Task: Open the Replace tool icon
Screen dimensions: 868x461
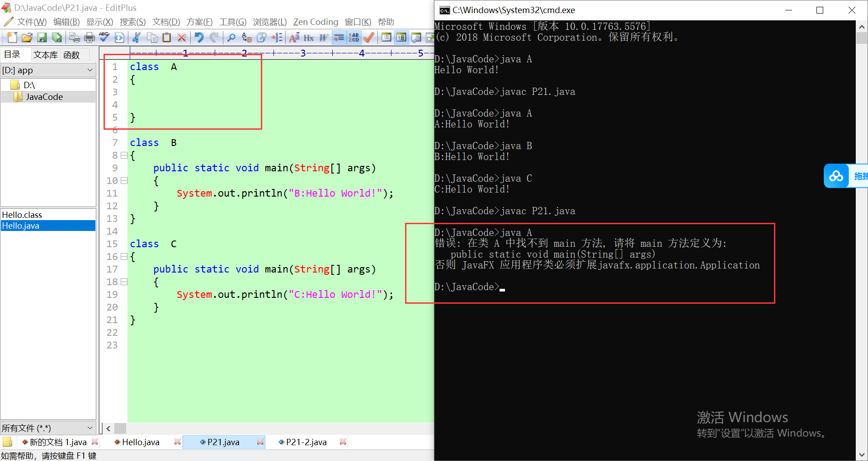Action: [246, 38]
